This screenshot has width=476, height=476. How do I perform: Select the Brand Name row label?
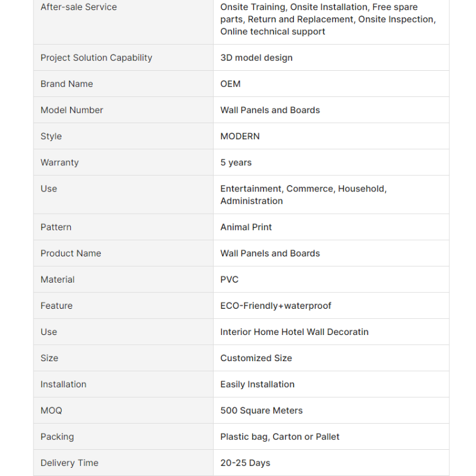coord(67,84)
